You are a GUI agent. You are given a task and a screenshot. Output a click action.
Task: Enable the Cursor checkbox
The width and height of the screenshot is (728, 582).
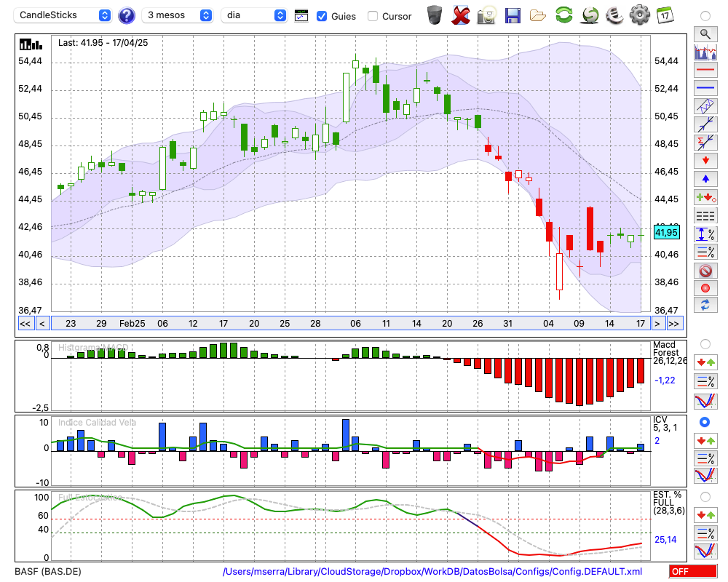(x=372, y=16)
